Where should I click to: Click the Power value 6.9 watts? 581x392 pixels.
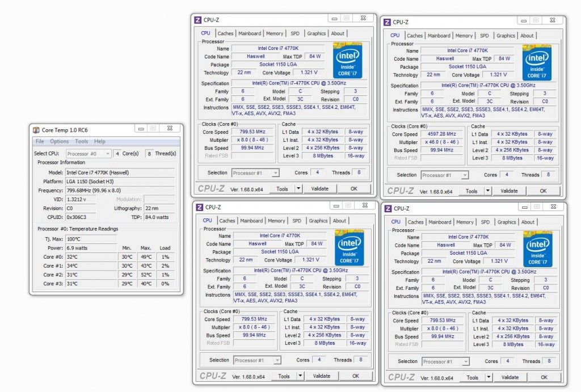(91, 248)
